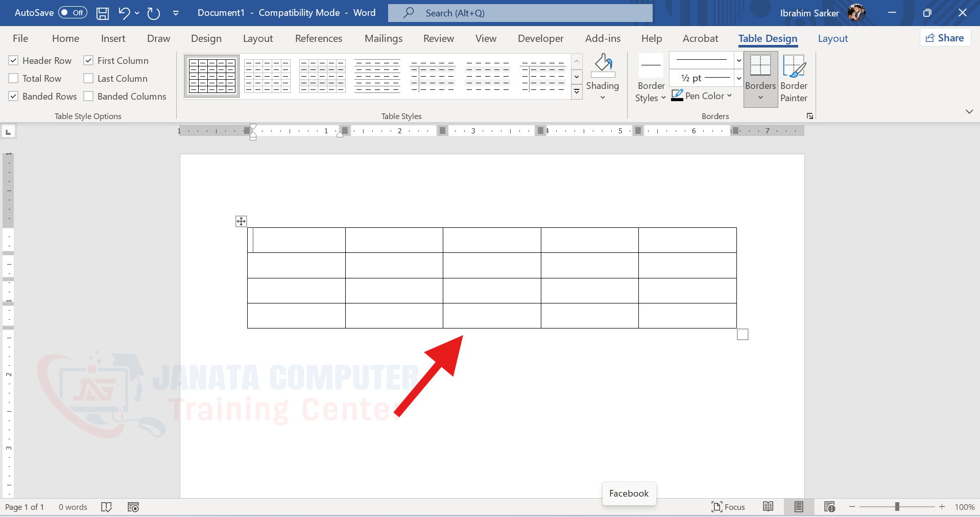Click the Save icon in title bar
The width and height of the screenshot is (980, 517).
tap(103, 13)
